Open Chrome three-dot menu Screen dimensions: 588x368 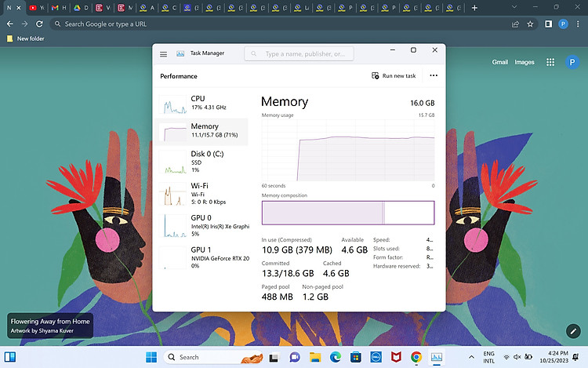(x=578, y=24)
